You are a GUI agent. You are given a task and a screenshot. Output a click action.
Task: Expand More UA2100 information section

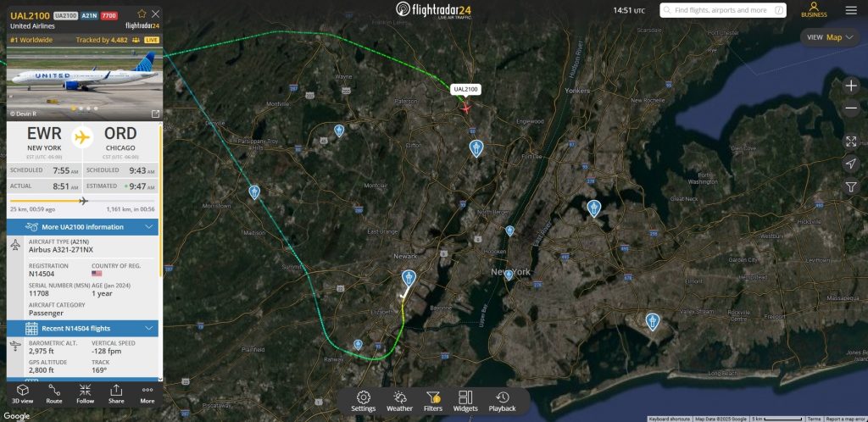82,227
